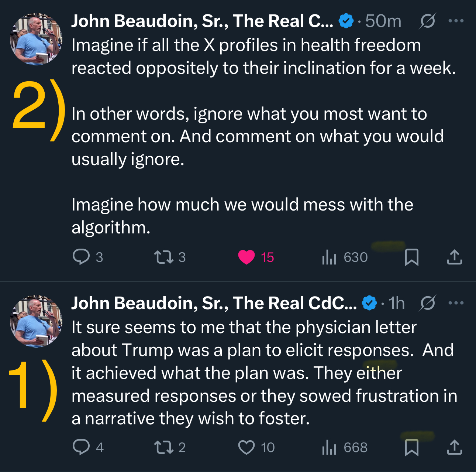Open Grok icon on 1h post
476x472 pixels.
click(x=428, y=303)
